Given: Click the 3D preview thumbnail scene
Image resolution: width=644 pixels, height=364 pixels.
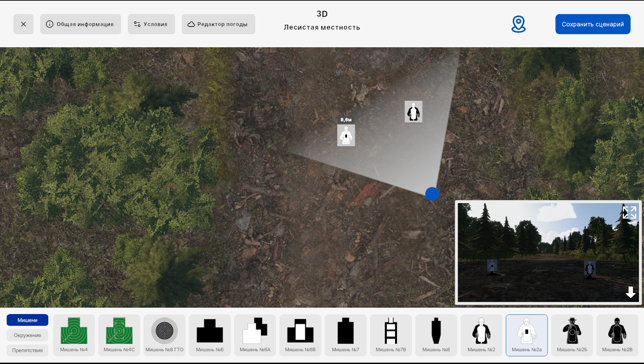Looking at the screenshot, I should pos(548,252).
